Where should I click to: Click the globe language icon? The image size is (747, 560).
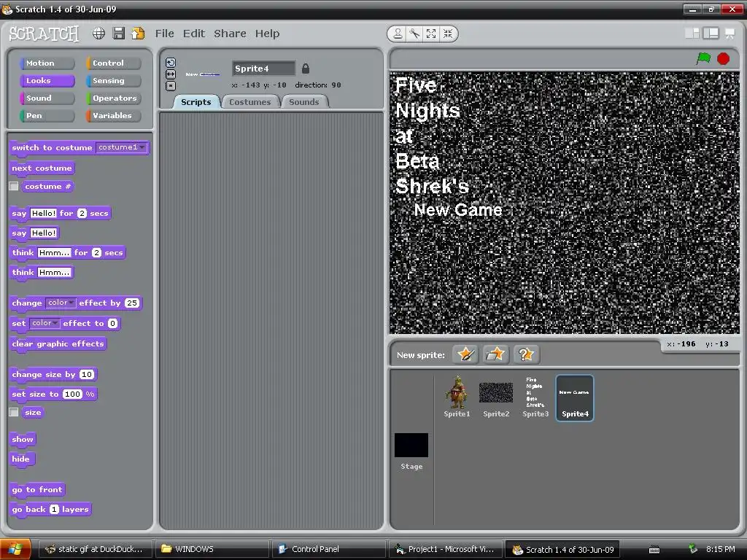pyautogui.click(x=98, y=34)
